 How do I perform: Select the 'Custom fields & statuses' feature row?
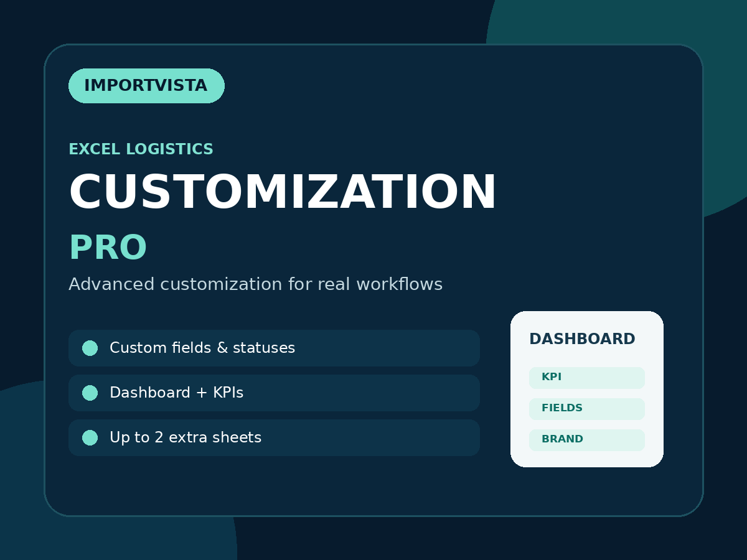(274, 348)
